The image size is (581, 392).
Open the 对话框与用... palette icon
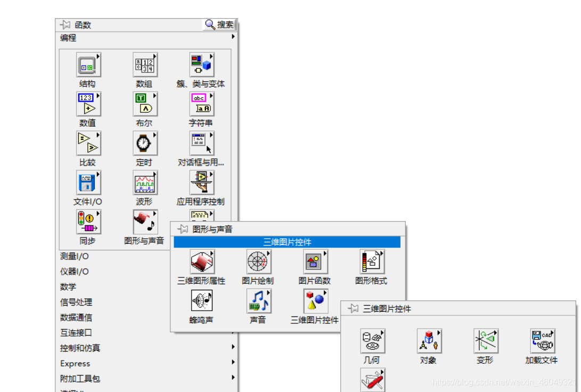pos(202,143)
